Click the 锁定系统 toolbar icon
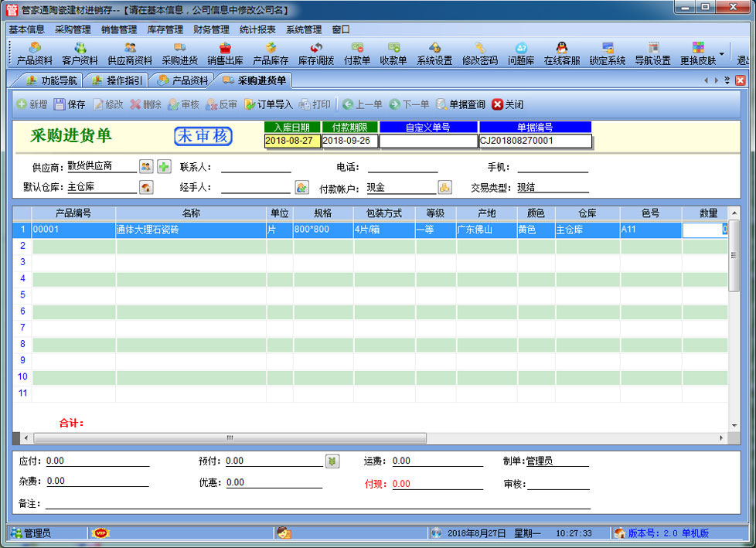 (x=608, y=53)
